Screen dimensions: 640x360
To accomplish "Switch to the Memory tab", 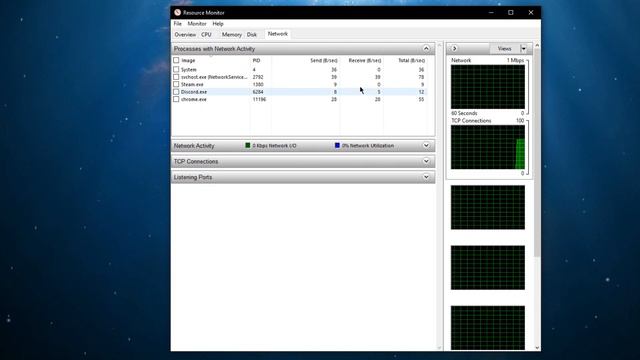I will [x=231, y=35].
